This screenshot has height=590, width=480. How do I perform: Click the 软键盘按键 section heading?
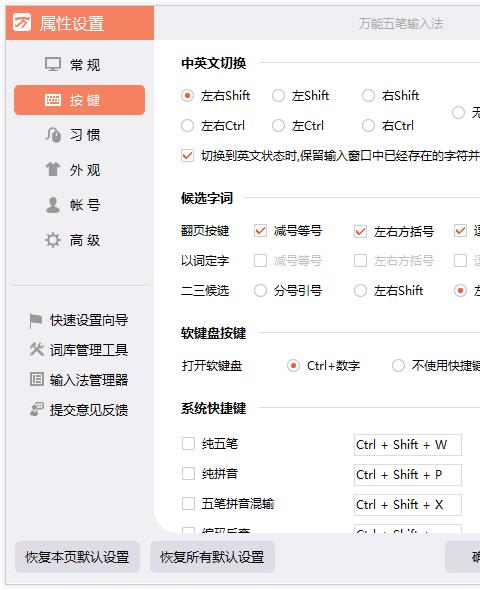(213, 333)
